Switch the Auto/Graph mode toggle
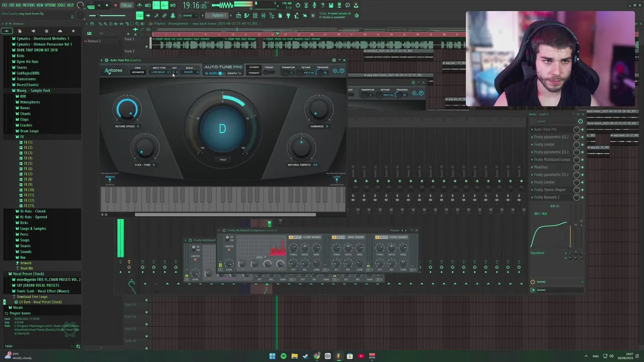 click(221, 73)
